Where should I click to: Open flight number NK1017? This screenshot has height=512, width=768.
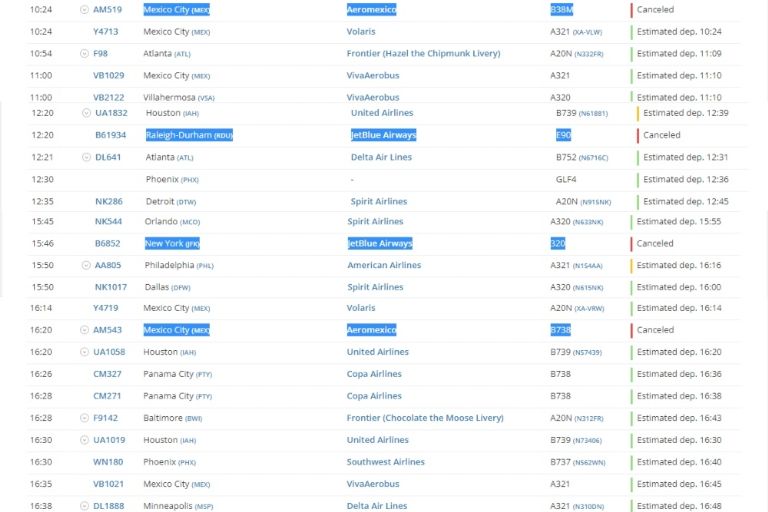(x=111, y=287)
